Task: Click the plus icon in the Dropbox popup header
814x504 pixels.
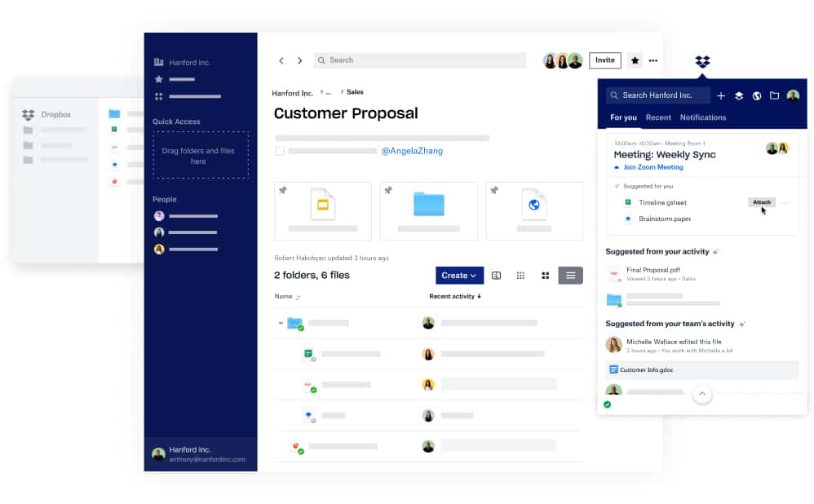Action: tap(721, 95)
